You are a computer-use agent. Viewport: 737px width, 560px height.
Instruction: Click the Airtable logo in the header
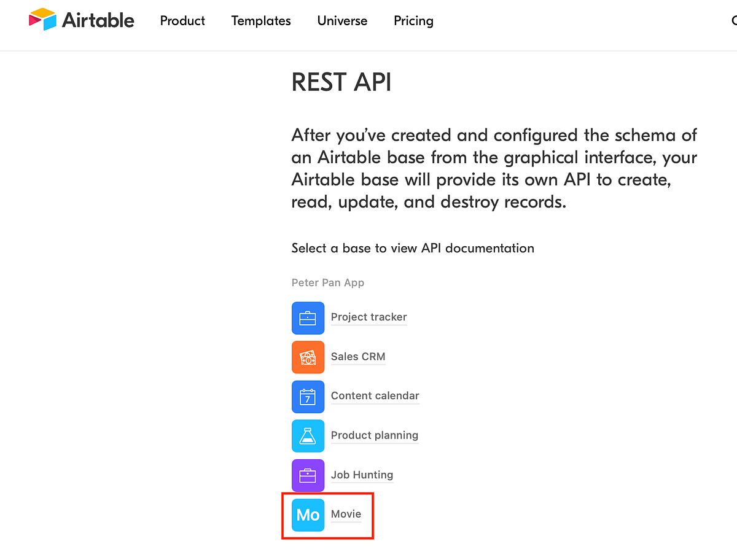[81, 20]
